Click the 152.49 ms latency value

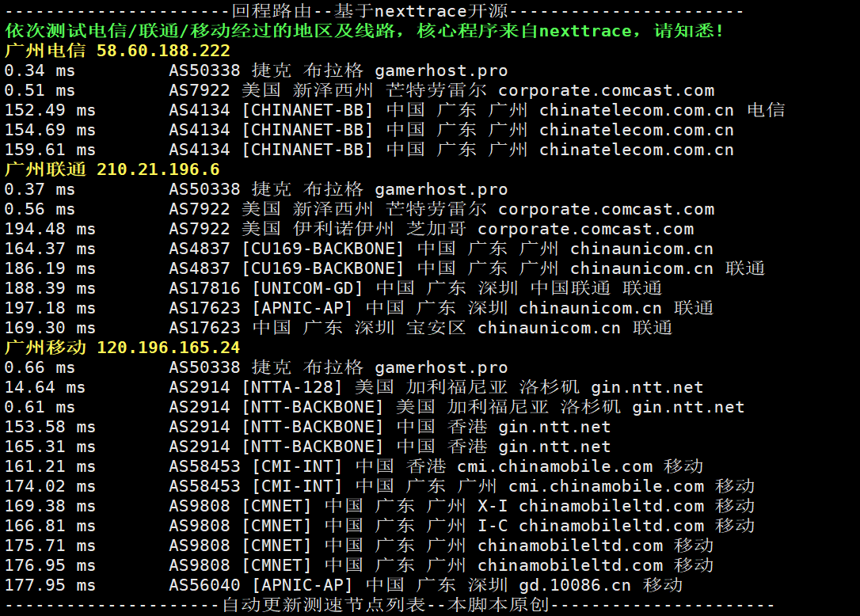tap(49, 111)
